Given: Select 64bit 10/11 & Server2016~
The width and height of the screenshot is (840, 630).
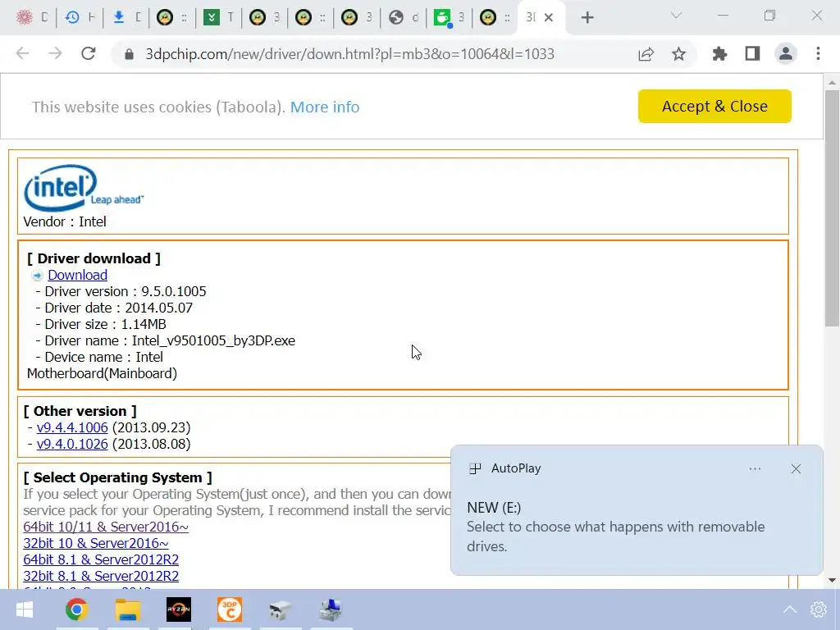Looking at the screenshot, I should 106,527.
